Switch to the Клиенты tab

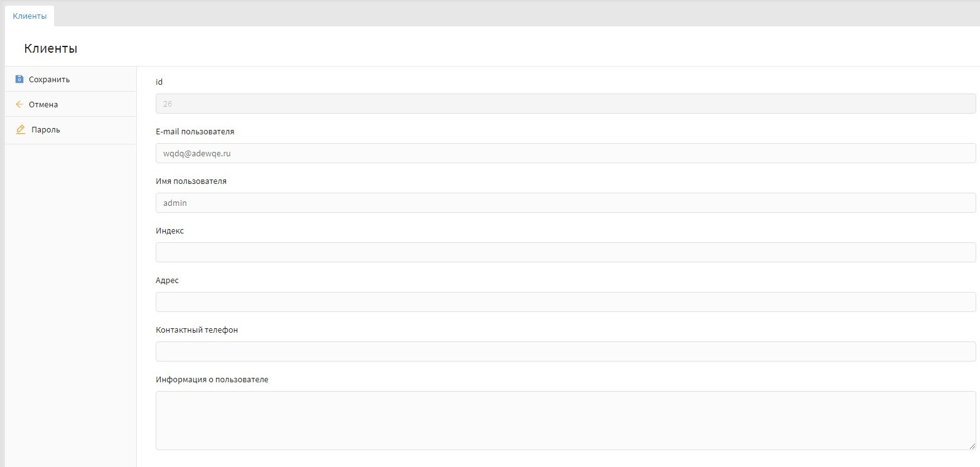point(30,16)
